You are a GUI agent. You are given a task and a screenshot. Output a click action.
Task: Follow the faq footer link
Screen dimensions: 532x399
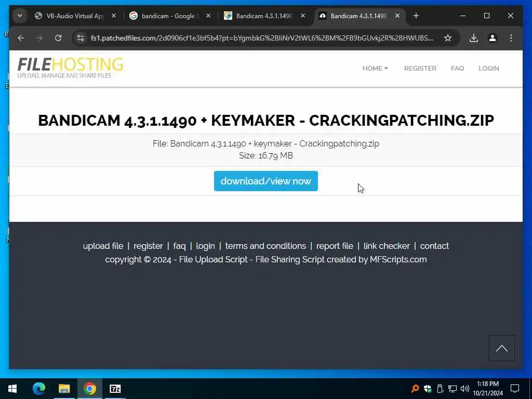(179, 246)
